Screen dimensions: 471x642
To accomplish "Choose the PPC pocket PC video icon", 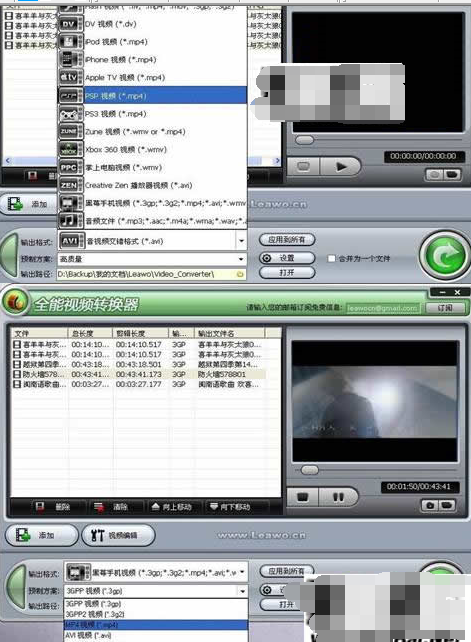I will pyautogui.click(x=71, y=167).
